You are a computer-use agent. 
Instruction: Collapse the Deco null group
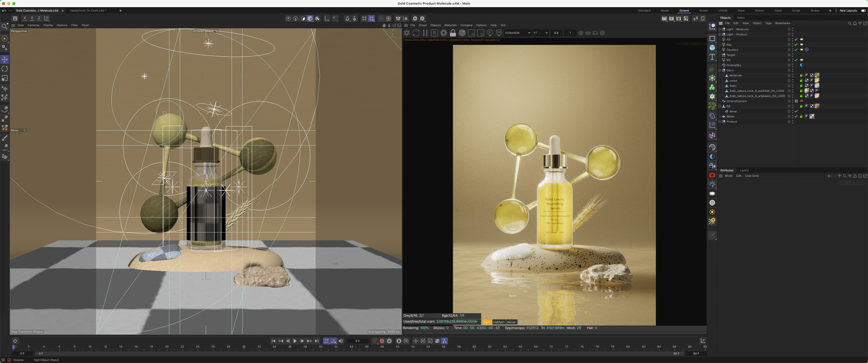click(x=719, y=71)
